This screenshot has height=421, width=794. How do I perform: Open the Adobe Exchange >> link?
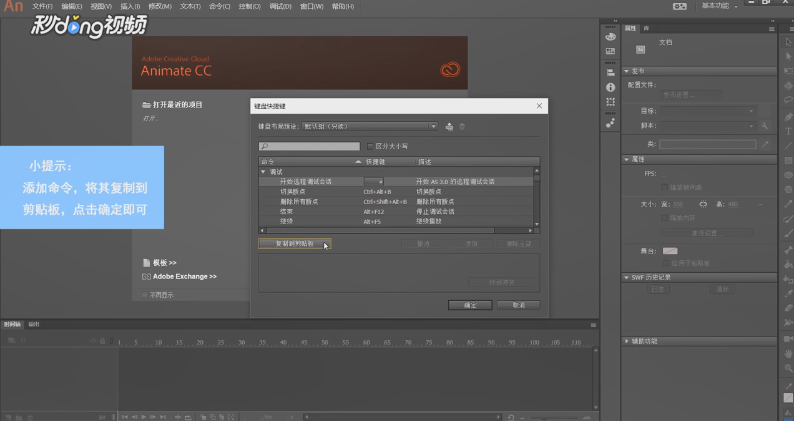[184, 277]
